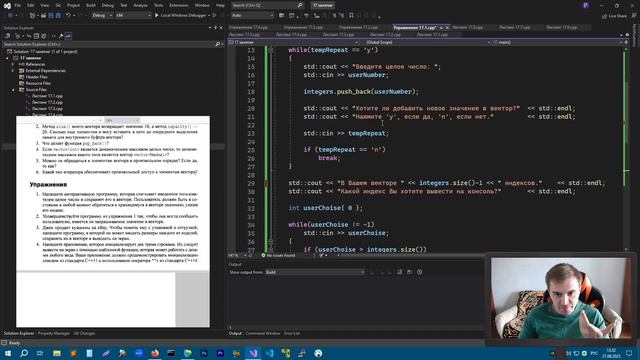Click the No issues found status indicator

tap(278, 256)
